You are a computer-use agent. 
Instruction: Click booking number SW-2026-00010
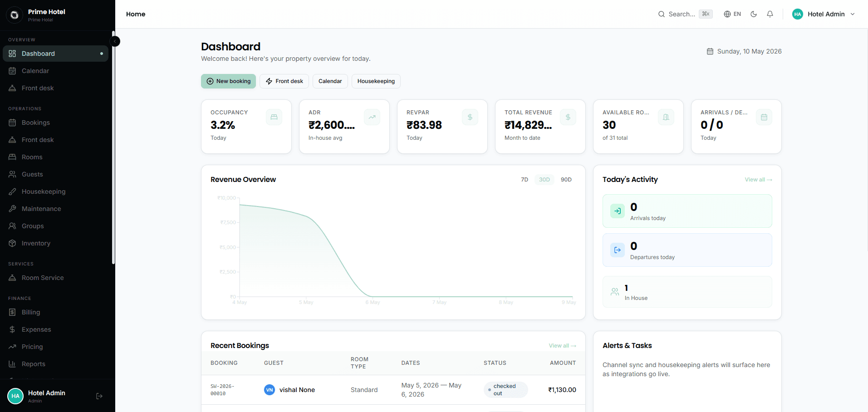[222, 390]
